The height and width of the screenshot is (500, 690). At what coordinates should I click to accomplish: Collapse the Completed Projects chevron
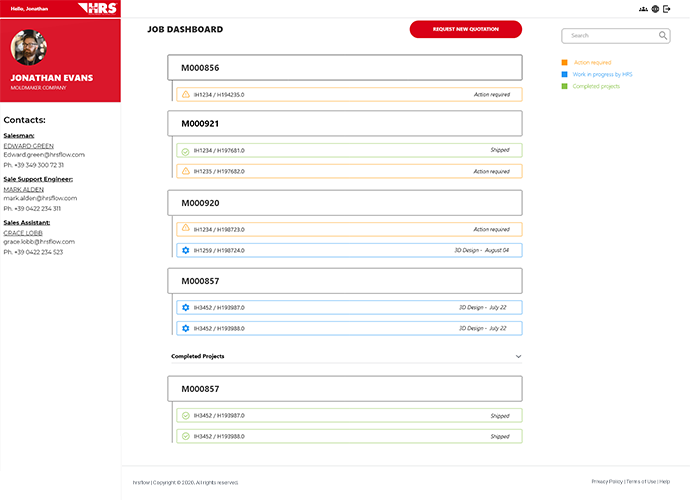coord(518,356)
